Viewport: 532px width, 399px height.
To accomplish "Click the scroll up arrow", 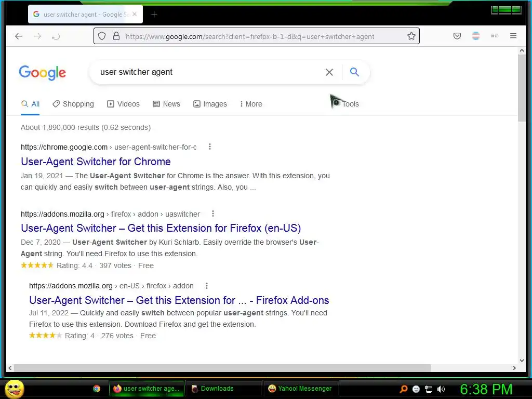I will click(522, 50).
